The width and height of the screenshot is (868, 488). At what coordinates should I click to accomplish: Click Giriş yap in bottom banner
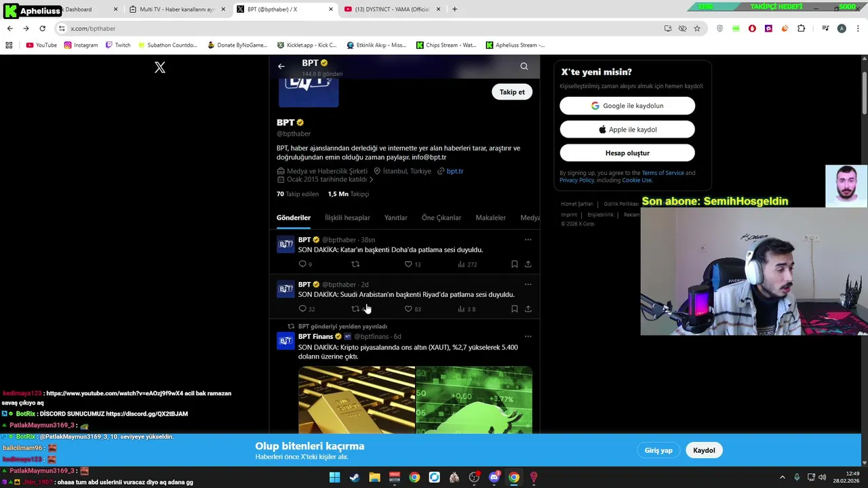[658, 451]
